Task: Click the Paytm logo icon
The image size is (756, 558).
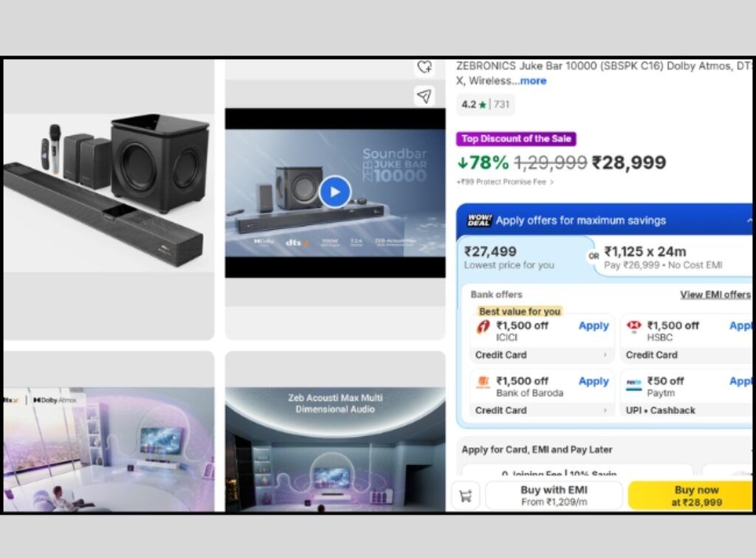Action: pyautogui.click(x=633, y=384)
